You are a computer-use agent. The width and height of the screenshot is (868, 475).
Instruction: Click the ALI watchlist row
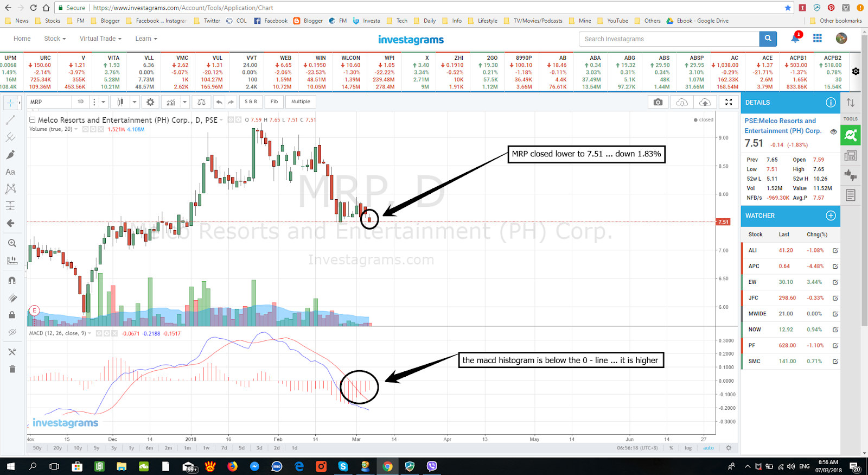pyautogui.click(x=790, y=250)
